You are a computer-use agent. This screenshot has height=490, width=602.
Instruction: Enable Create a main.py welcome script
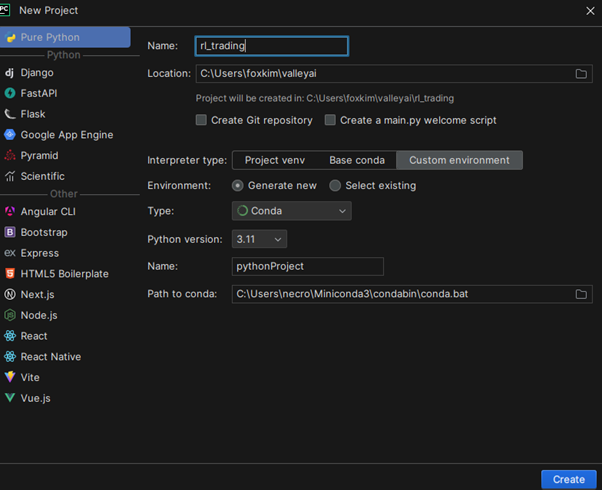[x=330, y=120]
